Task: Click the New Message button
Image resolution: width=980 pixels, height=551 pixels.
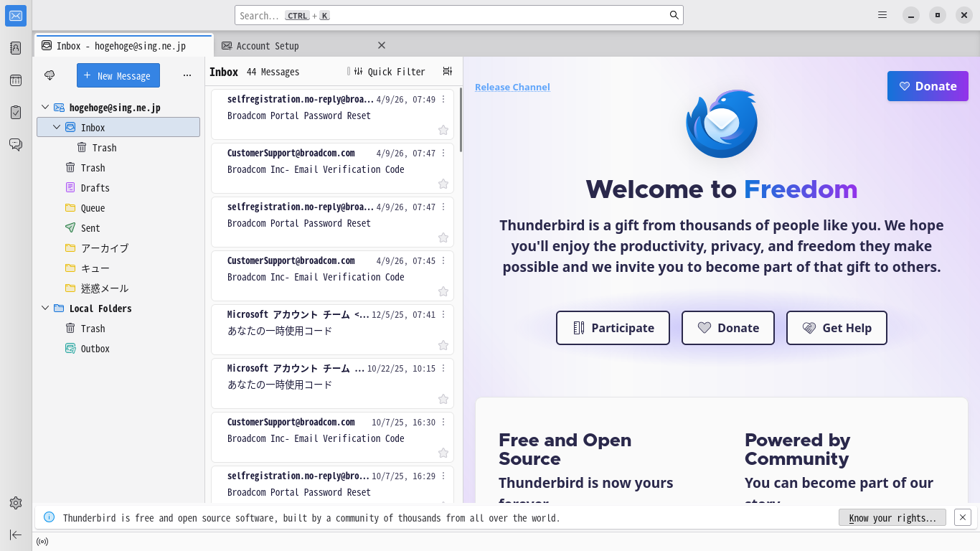Action: coord(118,75)
